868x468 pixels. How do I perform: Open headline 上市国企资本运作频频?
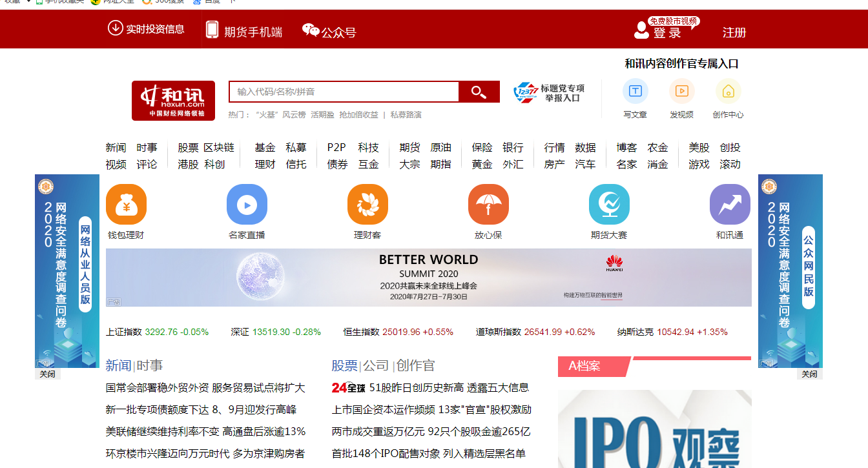[431, 409]
